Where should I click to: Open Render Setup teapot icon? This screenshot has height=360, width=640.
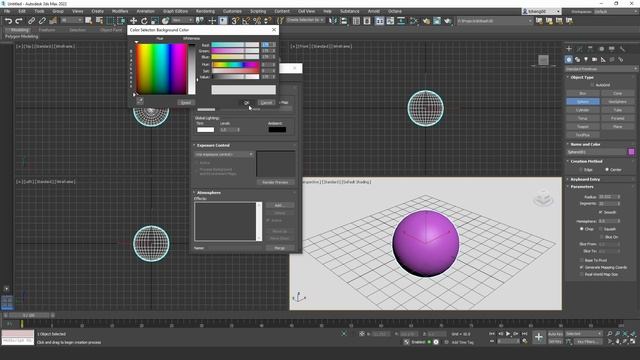tap(427, 20)
